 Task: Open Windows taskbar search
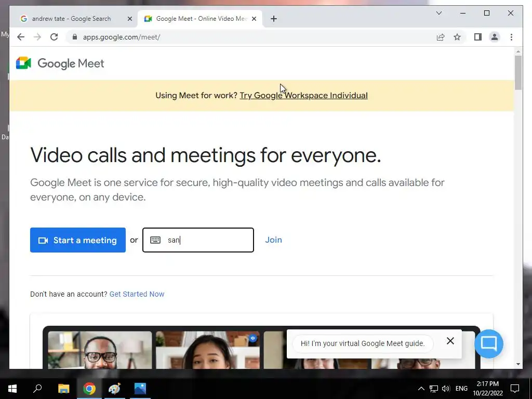coord(37,389)
